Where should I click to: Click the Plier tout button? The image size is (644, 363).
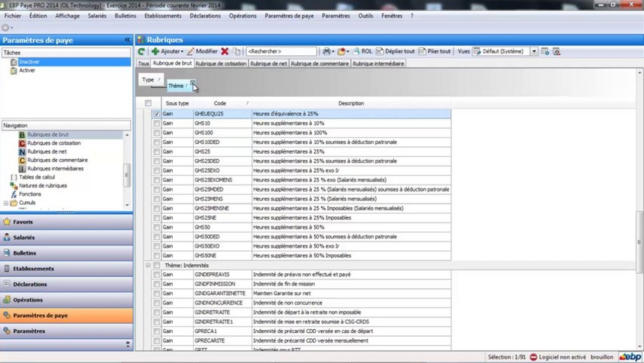435,51
